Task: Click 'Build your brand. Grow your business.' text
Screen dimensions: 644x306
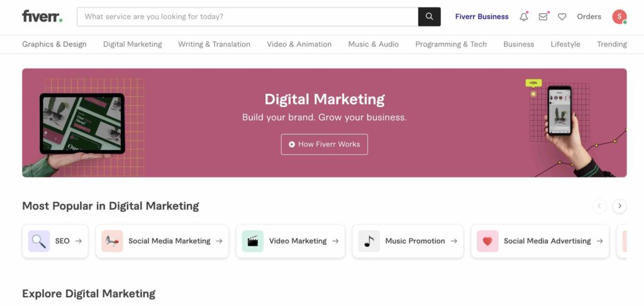Action: (x=325, y=117)
